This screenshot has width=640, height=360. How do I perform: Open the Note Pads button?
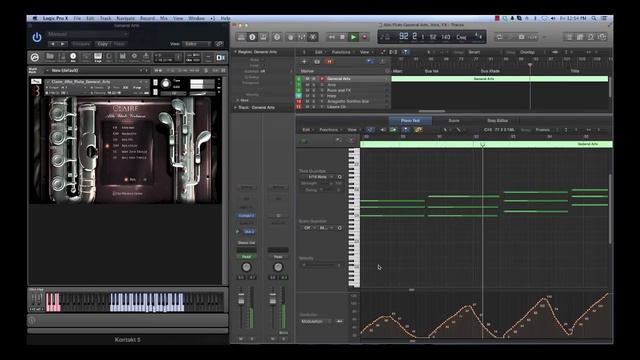coord(580,37)
